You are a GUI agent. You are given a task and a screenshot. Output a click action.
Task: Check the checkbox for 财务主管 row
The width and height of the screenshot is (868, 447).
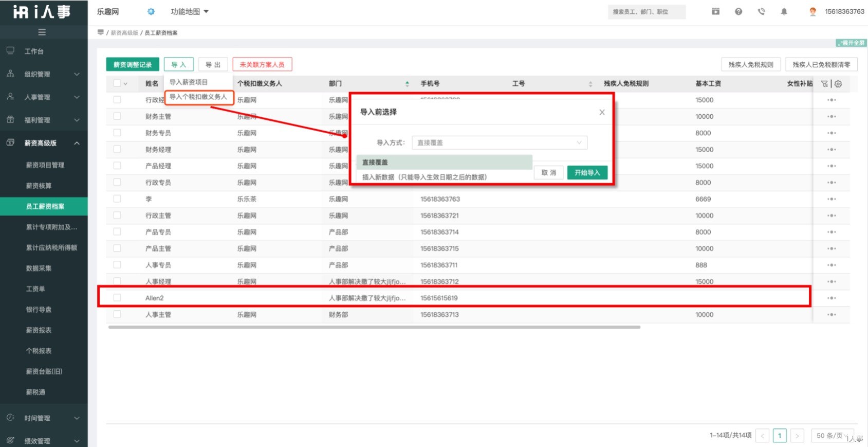tap(117, 116)
